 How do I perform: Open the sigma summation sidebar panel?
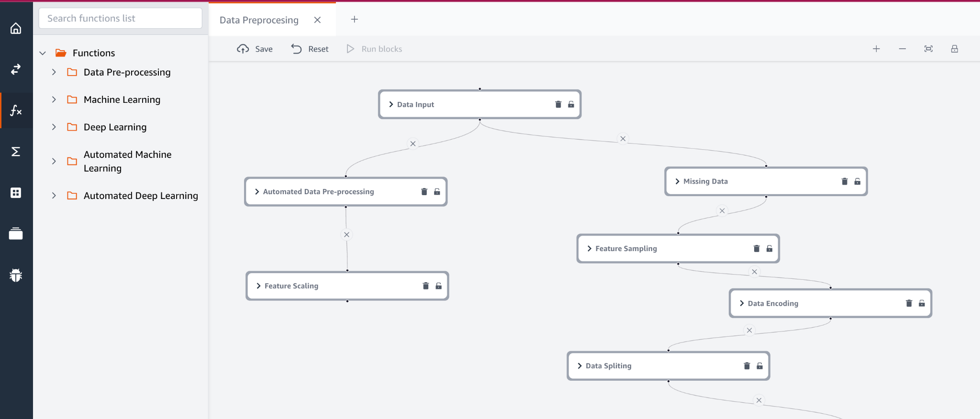16,152
